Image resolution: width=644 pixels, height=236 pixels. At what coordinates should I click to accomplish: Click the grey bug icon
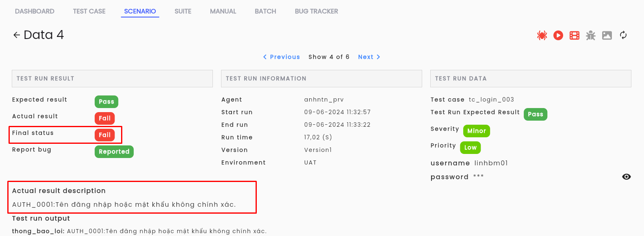tap(591, 35)
